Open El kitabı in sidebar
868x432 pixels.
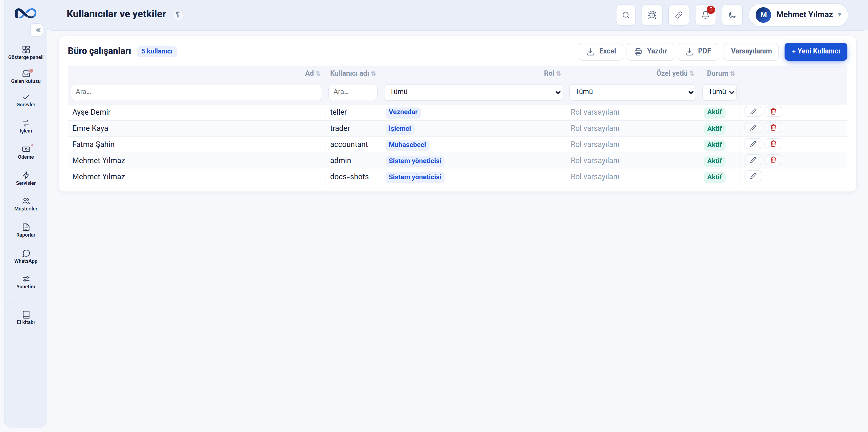[x=26, y=318]
